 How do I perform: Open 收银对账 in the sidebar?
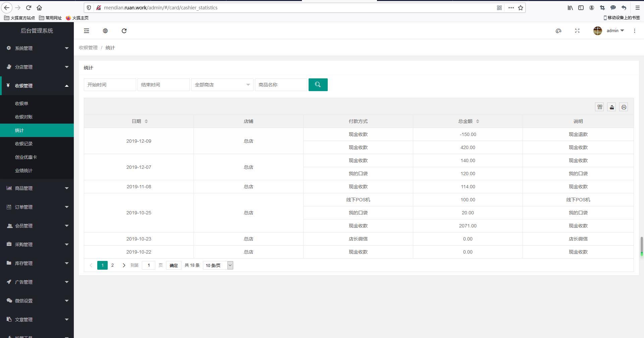(24, 117)
